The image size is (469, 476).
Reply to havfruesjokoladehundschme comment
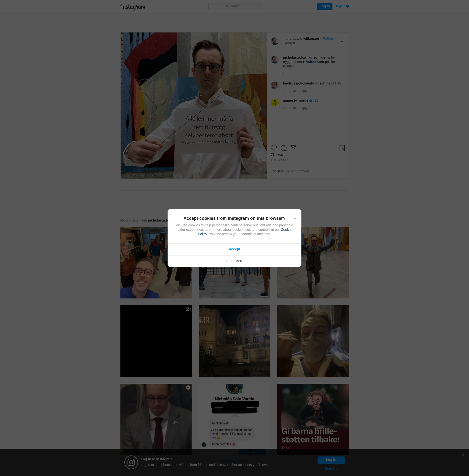pyautogui.click(x=303, y=91)
